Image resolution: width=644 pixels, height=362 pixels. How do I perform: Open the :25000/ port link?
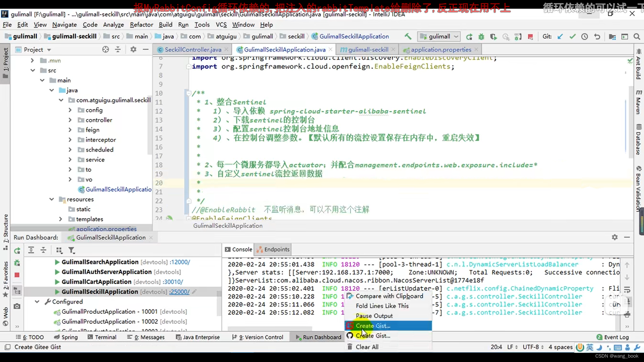click(179, 292)
